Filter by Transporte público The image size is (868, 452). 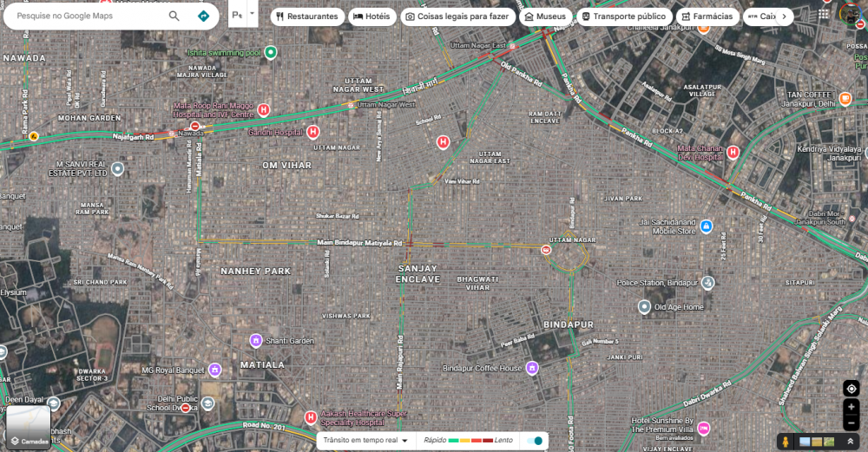click(624, 16)
